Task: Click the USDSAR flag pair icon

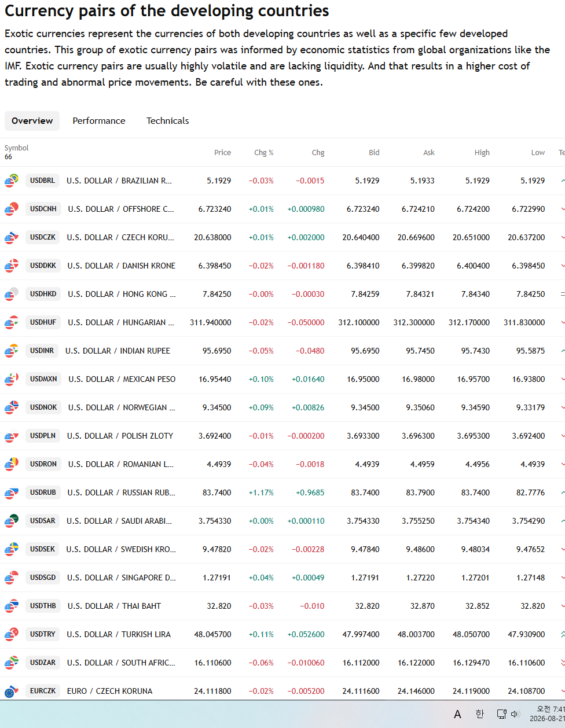Action: 12,521
